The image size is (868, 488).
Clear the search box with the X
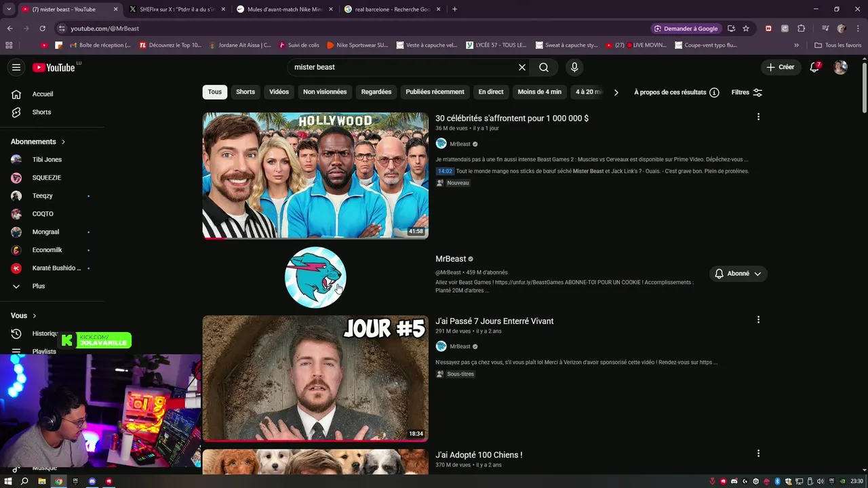point(522,67)
